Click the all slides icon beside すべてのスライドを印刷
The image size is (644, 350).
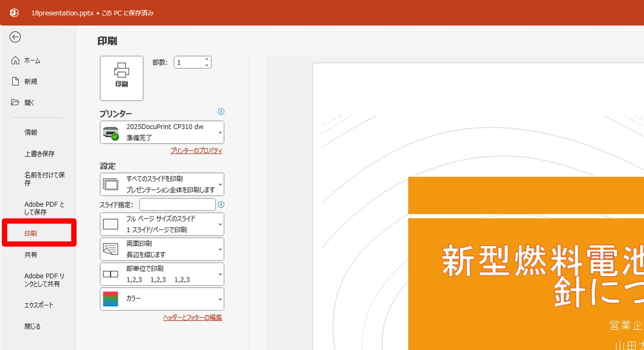(111, 184)
